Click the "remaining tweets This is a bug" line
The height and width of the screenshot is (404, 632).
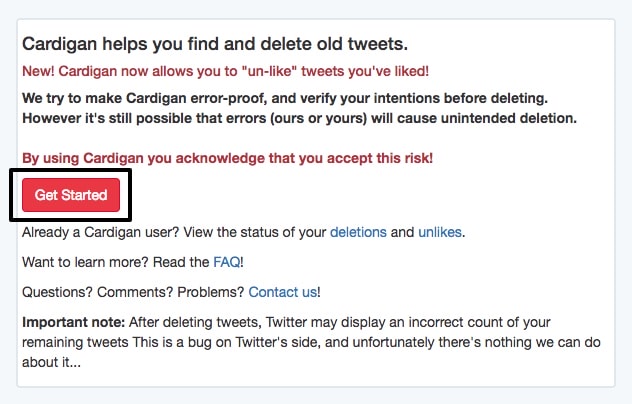[x=200, y=341]
